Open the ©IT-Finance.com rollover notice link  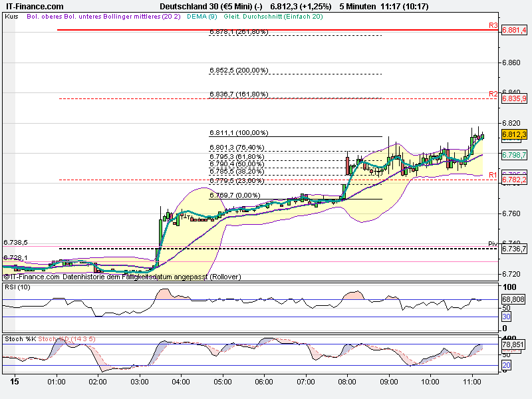tap(120, 277)
